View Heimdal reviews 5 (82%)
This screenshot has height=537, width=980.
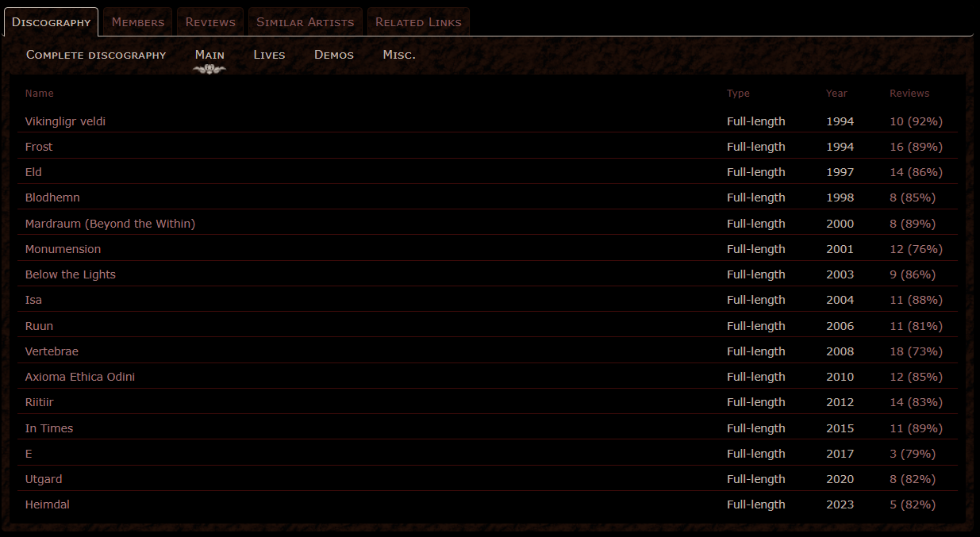[913, 504]
